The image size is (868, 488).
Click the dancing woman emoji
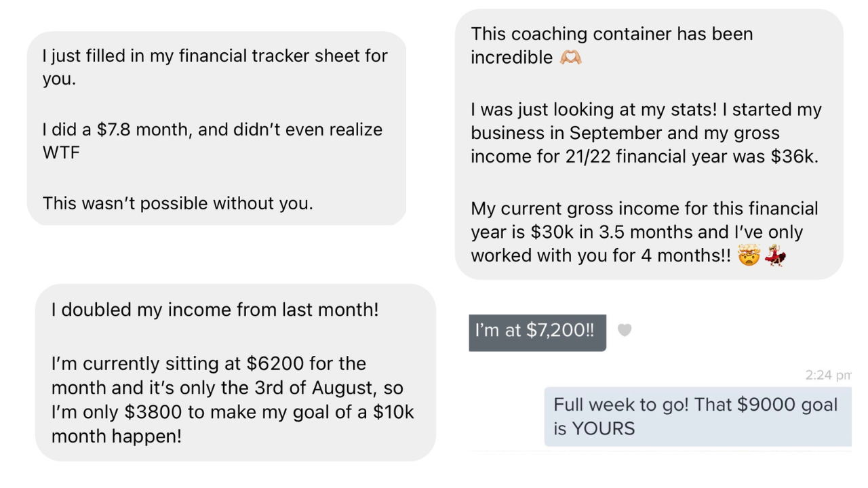pyautogui.click(x=775, y=256)
